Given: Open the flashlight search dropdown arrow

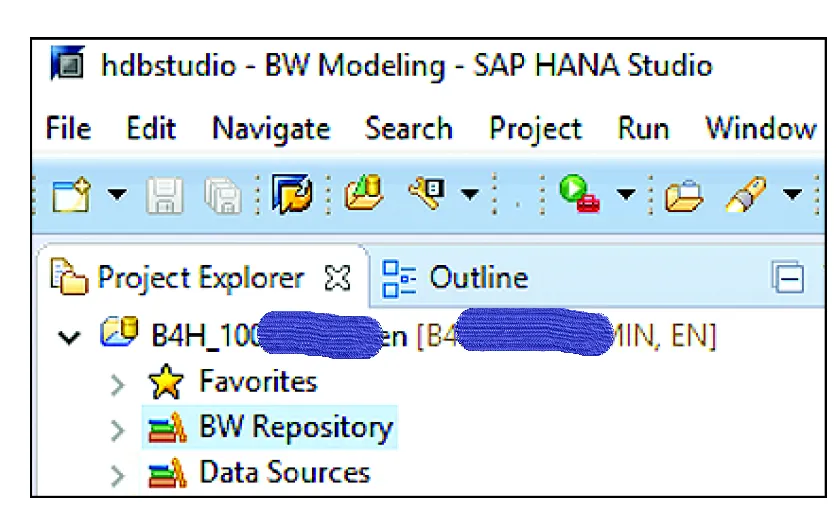Looking at the screenshot, I should pos(792,194).
